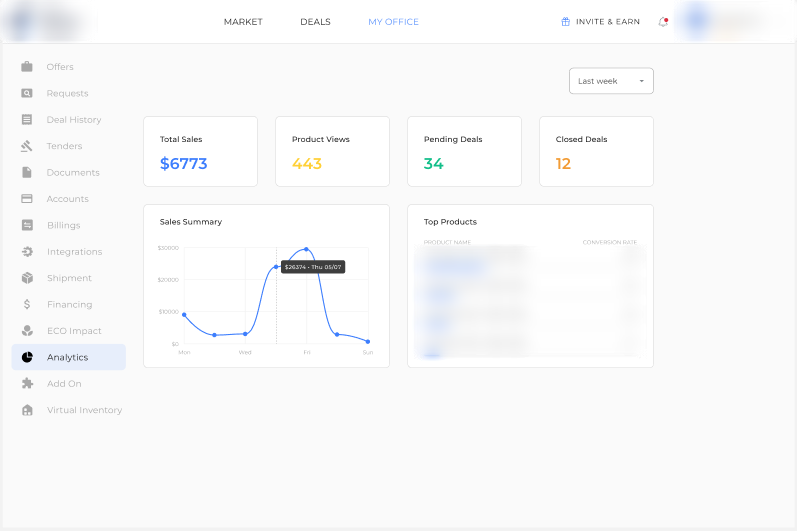Open the Deals tab

coord(315,22)
